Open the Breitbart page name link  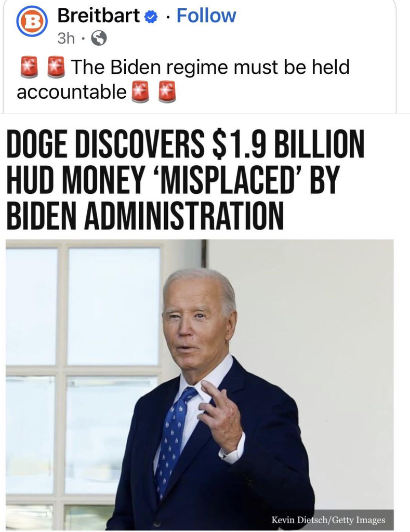click(98, 16)
